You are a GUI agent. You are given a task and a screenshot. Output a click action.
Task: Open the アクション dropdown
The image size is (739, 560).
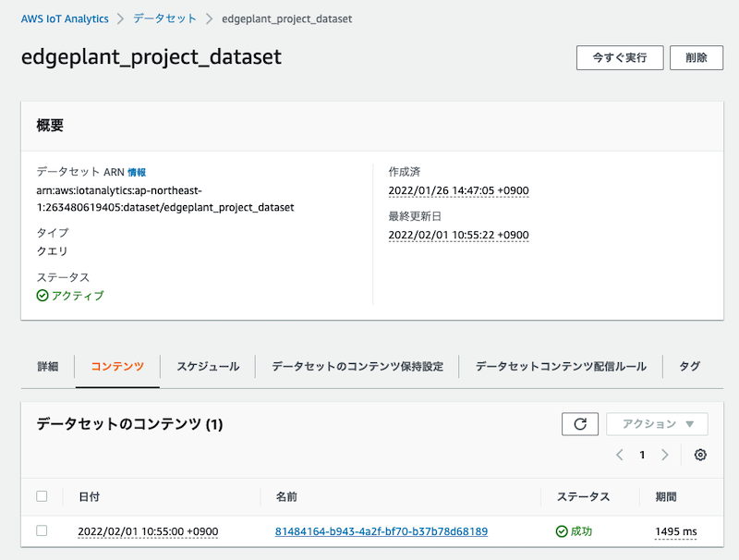click(x=657, y=424)
